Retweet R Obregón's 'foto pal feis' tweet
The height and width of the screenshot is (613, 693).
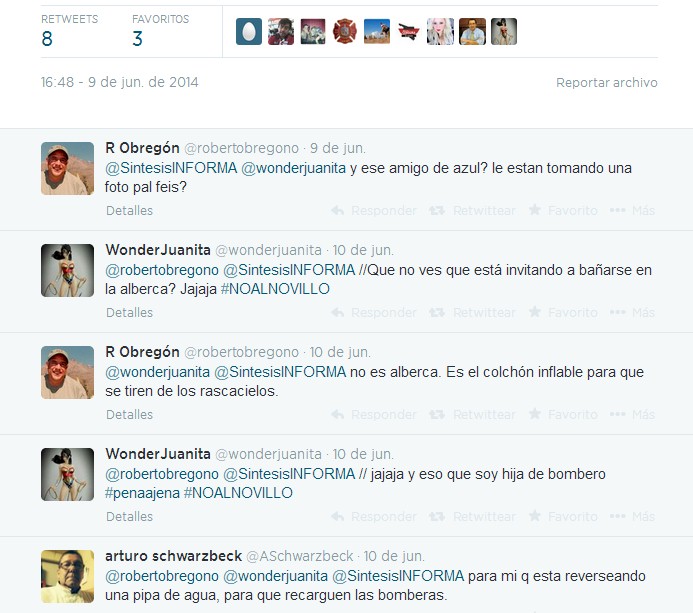(x=472, y=210)
